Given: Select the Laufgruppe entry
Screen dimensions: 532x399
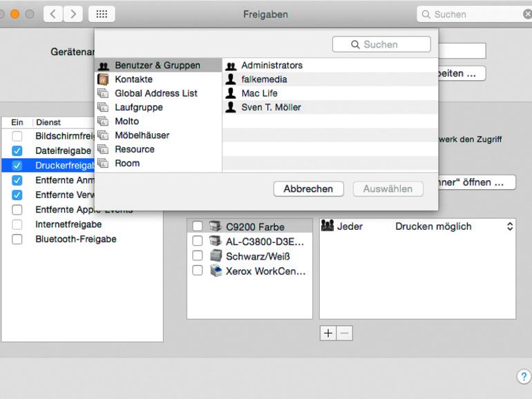Looking at the screenshot, I should (x=158, y=108).
